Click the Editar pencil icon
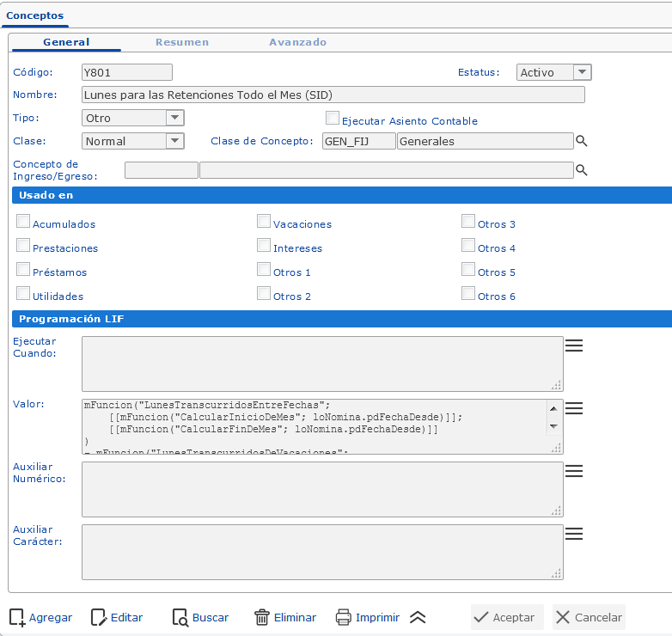672x636 pixels. click(99, 617)
